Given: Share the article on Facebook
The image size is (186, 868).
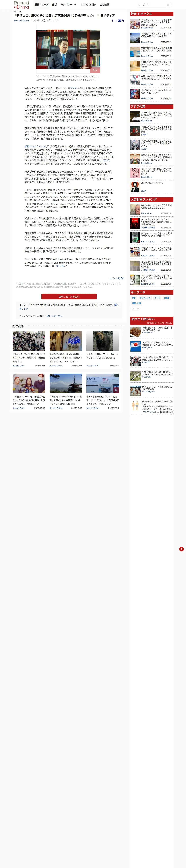Looking at the screenshot, I should (113, 21).
